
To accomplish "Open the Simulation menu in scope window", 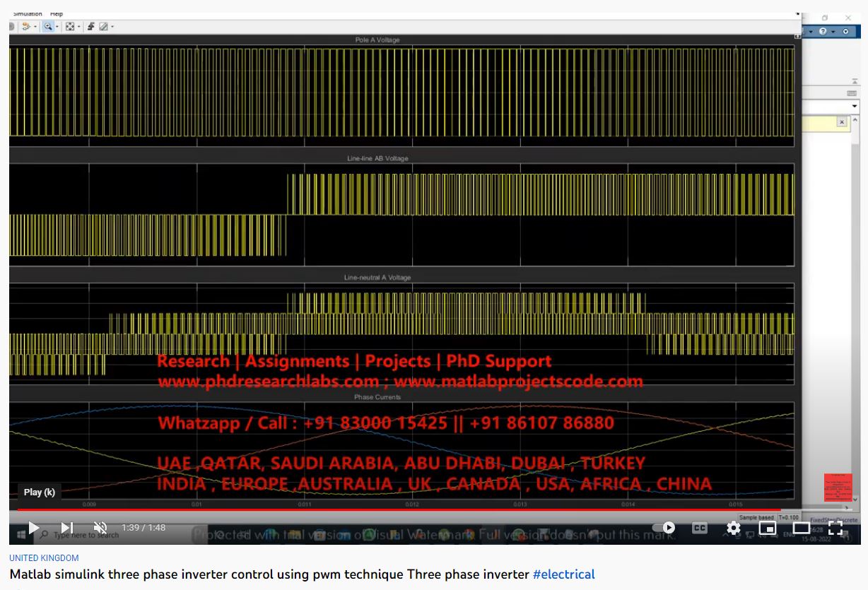I will (x=27, y=14).
